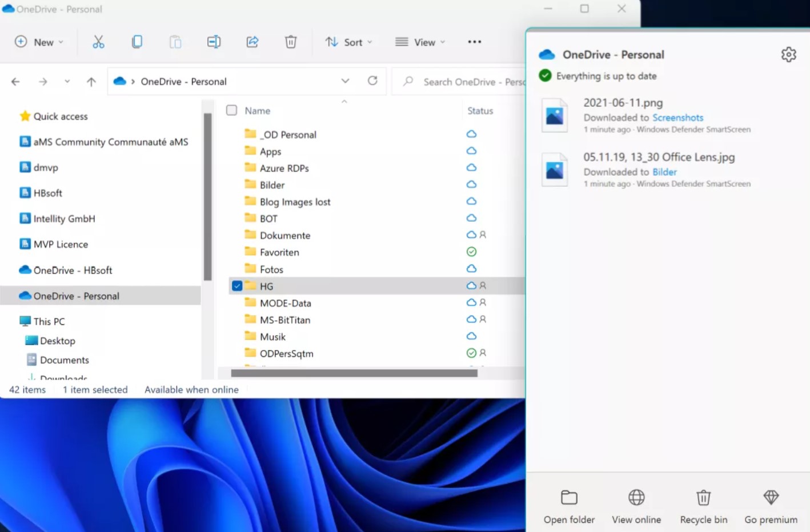Viewport: 810px width, 532px height.
Task: Click the Quick access star icon
Action: (25, 116)
